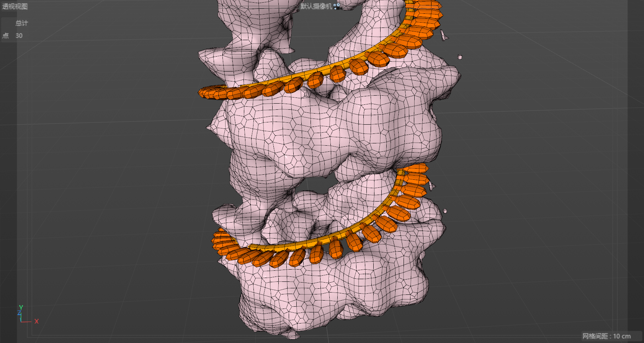Click the XYZ axis orientation gizmo
Image resolution: width=644 pixels, height=343 pixels.
point(28,314)
